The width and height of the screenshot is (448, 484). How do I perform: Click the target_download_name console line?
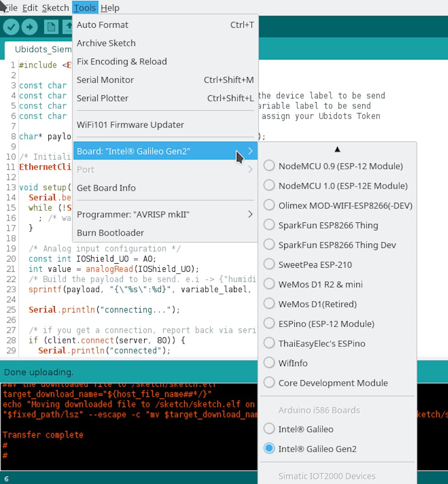[x=107, y=394]
